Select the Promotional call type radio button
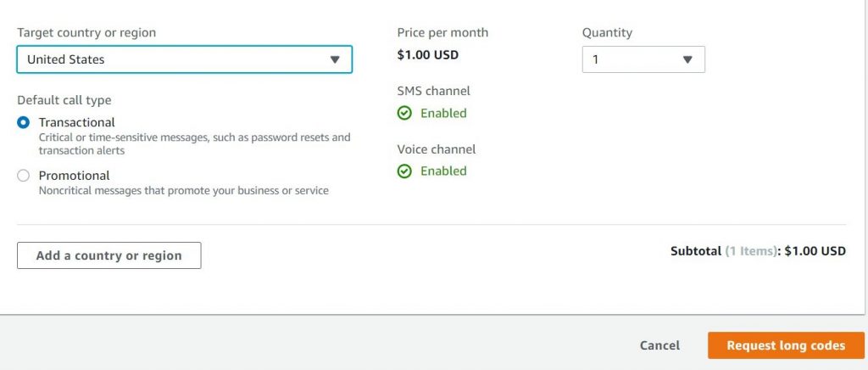The image size is (868, 370). (23, 176)
